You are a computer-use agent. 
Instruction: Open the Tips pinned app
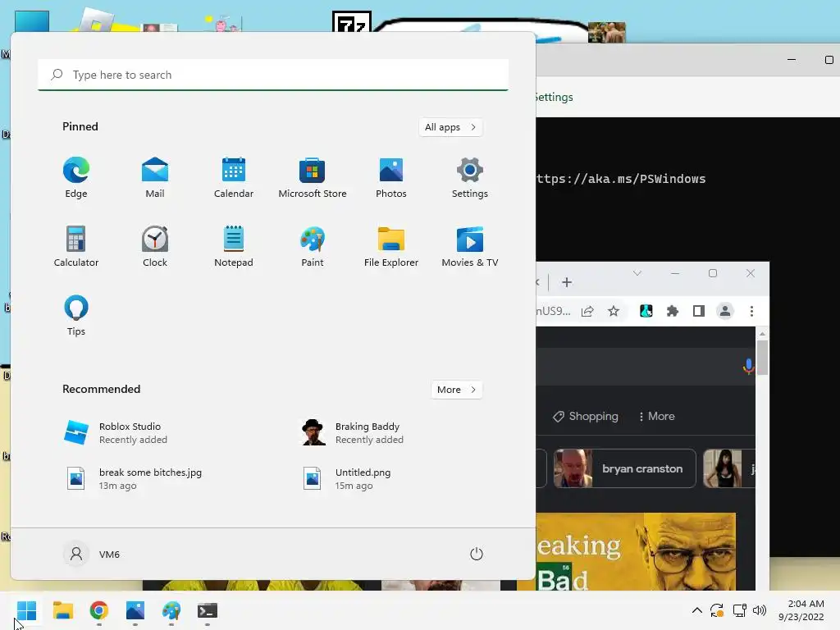coord(76,316)
